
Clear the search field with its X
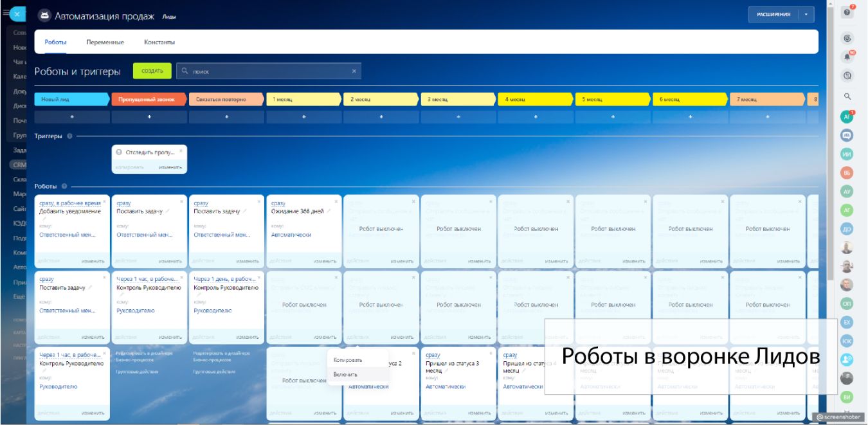tap(354, 71)
